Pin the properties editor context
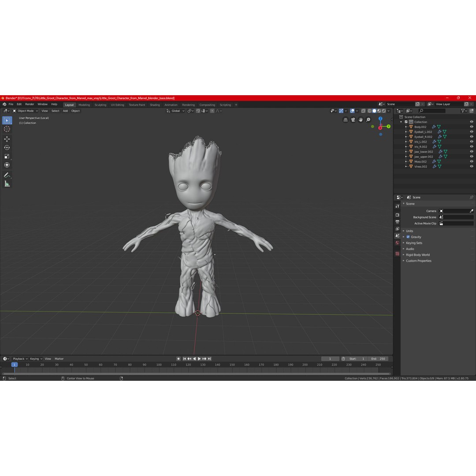The width and height of the screenshot is (476, 476). [x=472, y=197]
